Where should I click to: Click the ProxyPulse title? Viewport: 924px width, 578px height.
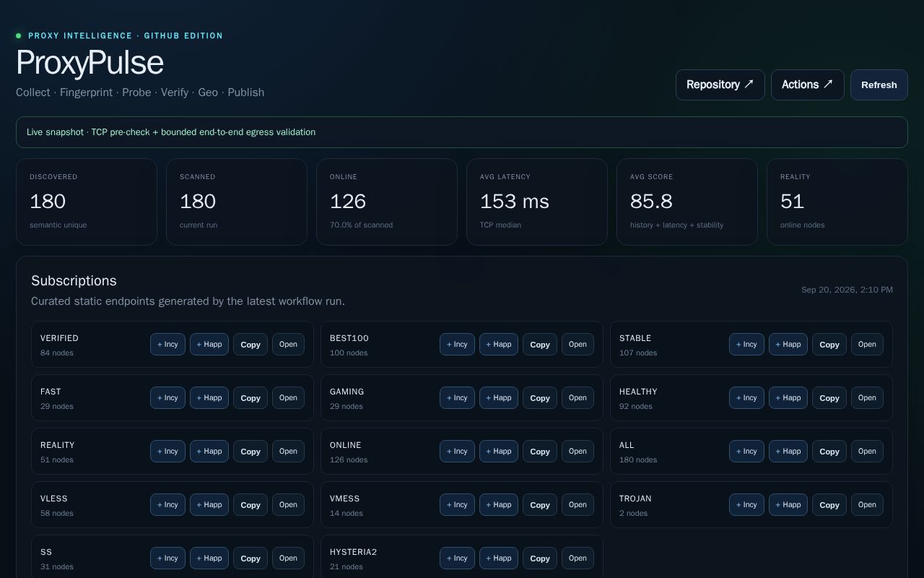[90, 63]
